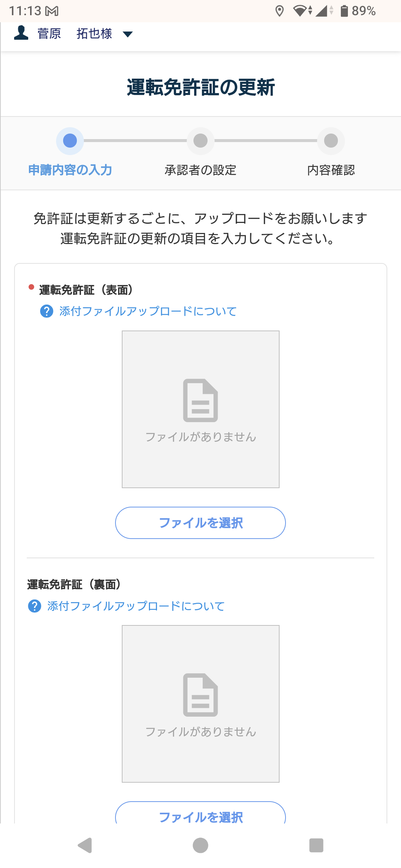Open help icon for front-side license upload
Viewport: 401px width, 868px height.
(46, 311)
